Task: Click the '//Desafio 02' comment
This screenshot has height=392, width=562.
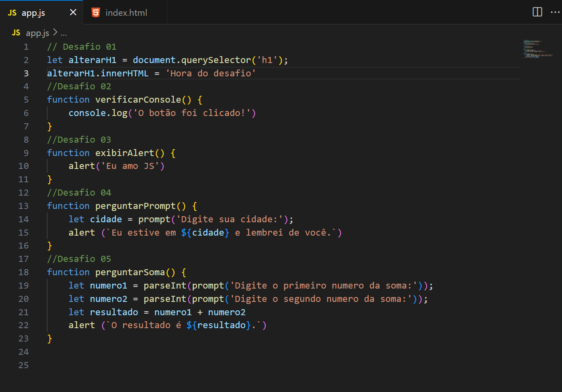Action: 79,86
